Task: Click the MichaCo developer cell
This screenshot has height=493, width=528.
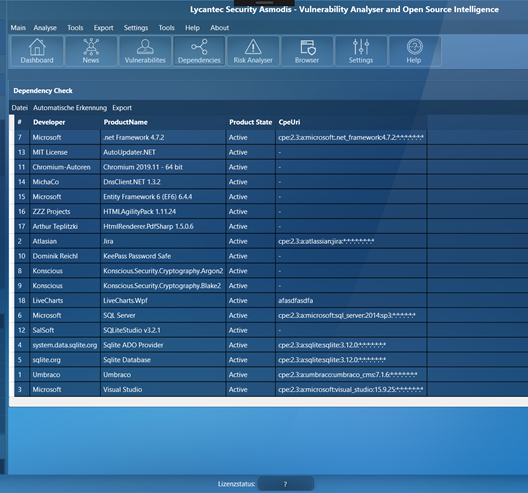Action: (x=65, y=182)
